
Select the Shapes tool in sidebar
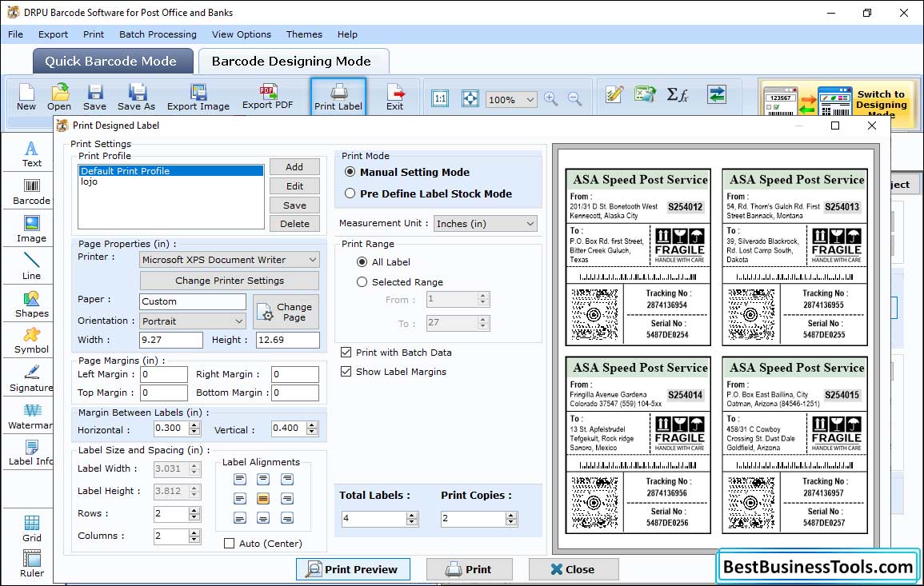point(32,305)
